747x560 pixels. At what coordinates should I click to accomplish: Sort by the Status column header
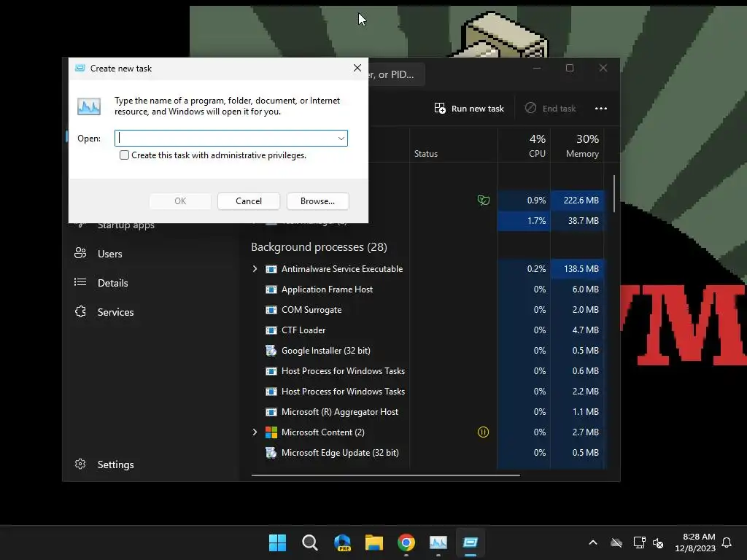pos(453,146)
